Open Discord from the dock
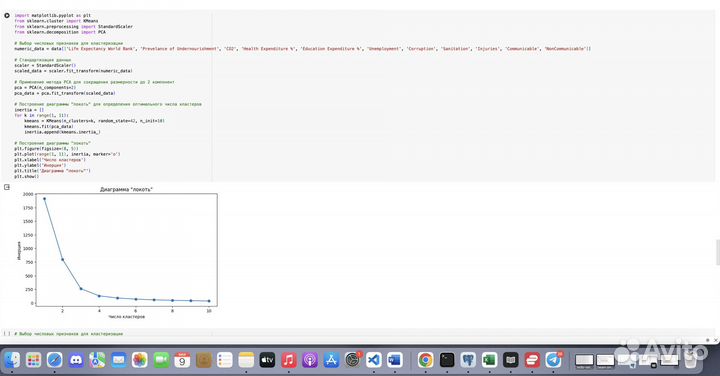Viewport: 720px width, 376px height. [x=76, y=359]
